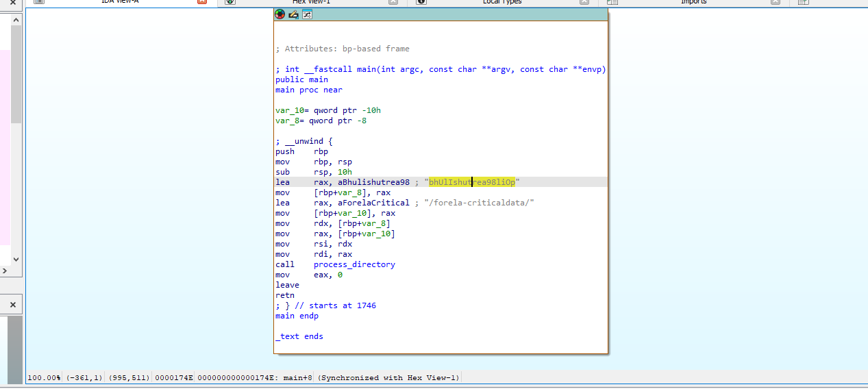Click the "push rbp" instruction
This screenshot has width=868, height=389.
[x=301, y=151]
